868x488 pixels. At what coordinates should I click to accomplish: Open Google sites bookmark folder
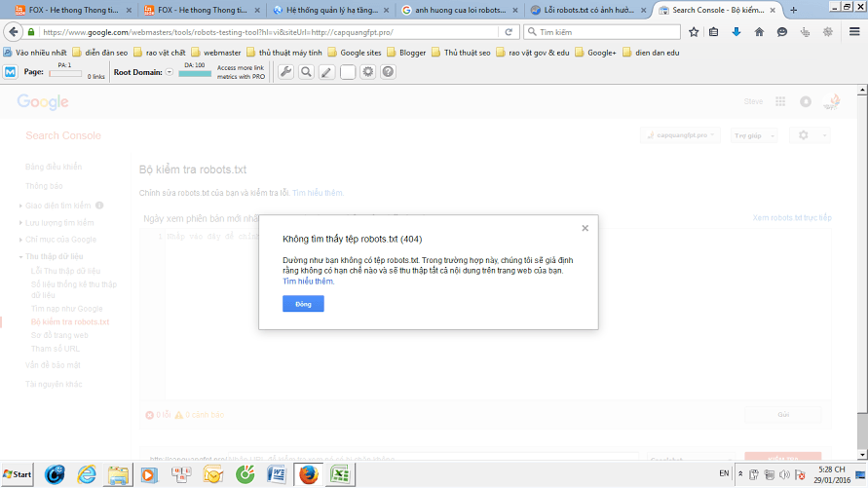pyautogui.click(x=355, y=53)
